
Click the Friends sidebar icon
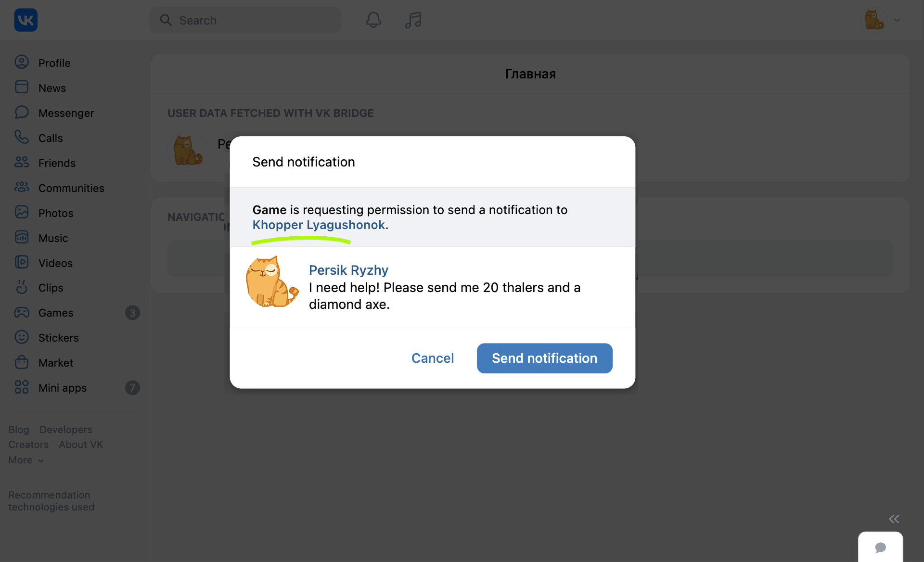(x=22, y=163)
